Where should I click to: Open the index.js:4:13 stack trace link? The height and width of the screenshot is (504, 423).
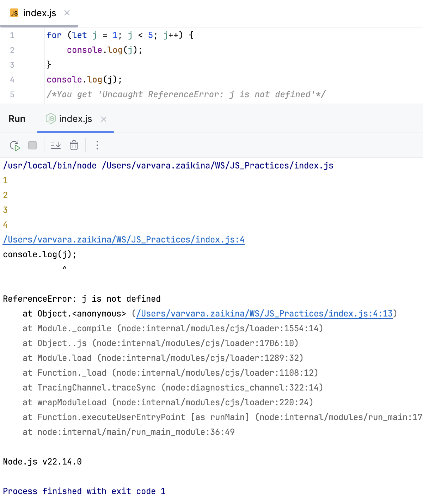(x=264, y=313)
